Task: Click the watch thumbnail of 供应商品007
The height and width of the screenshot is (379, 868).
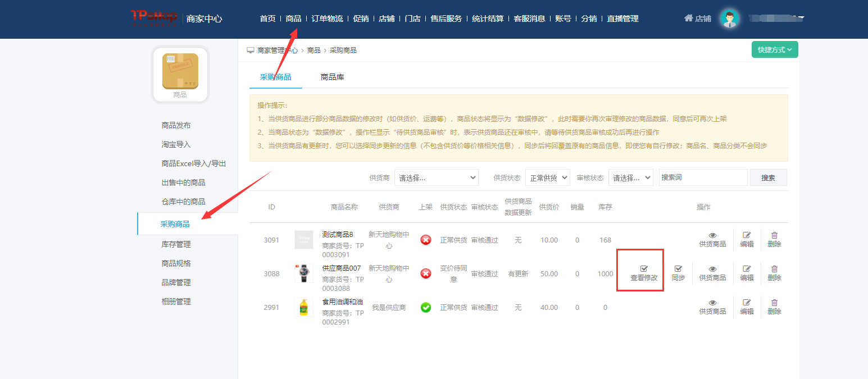Action: click(304, 273)
